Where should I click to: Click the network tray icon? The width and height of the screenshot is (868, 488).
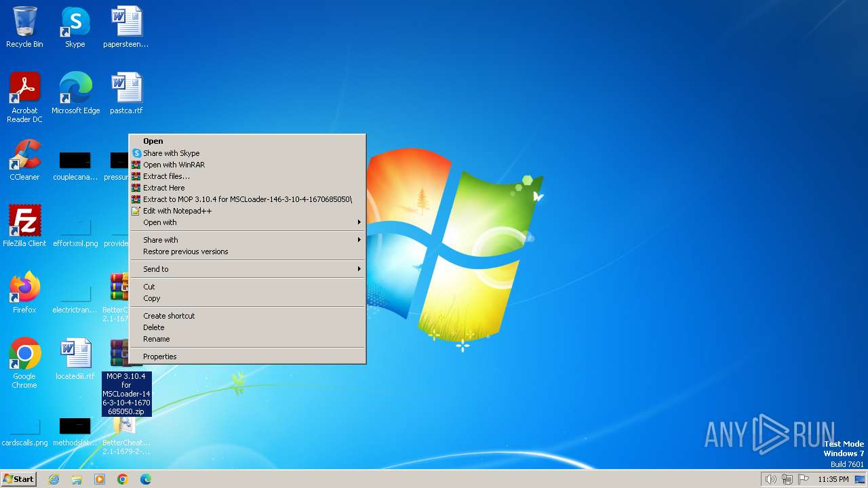click(787, 479)
